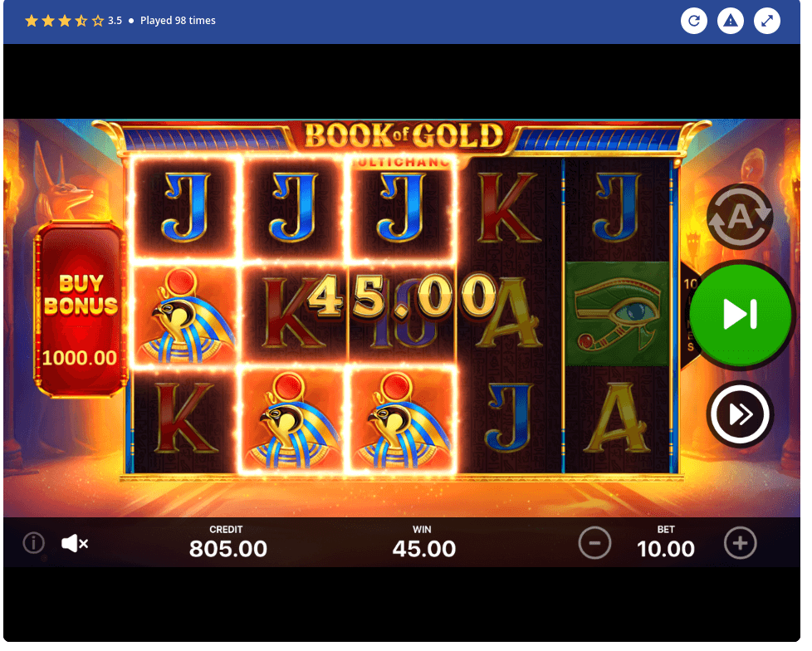
Task: Click the 45.00 win amount overlay
Action: pyautogui.click(x=401, y=296)
